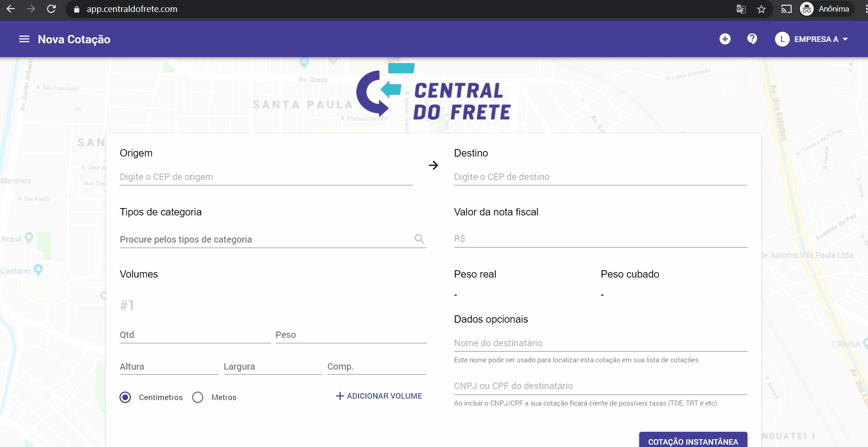This screenshot has height=447, width=868.
Task: Open the Tipos de categoria search field
Action: (x=266, y=239)
